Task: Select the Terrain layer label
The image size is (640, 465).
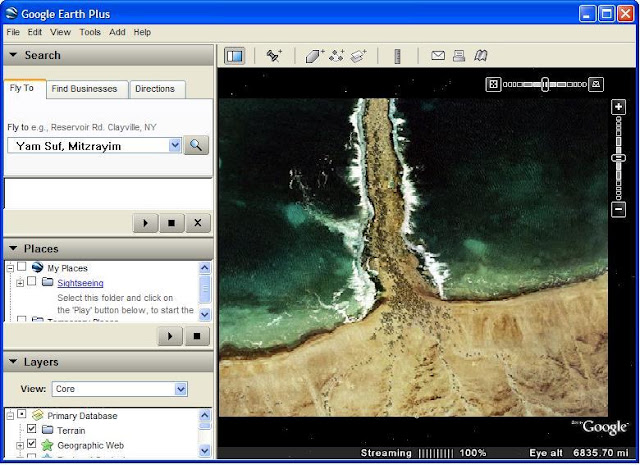Action: click(x=71, y=430)
